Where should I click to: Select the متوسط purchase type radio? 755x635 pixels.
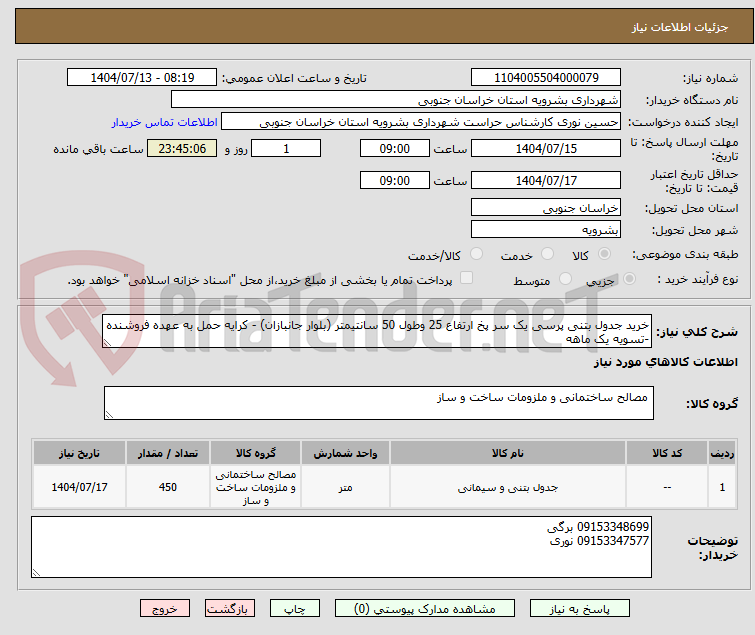pos(565,279)
